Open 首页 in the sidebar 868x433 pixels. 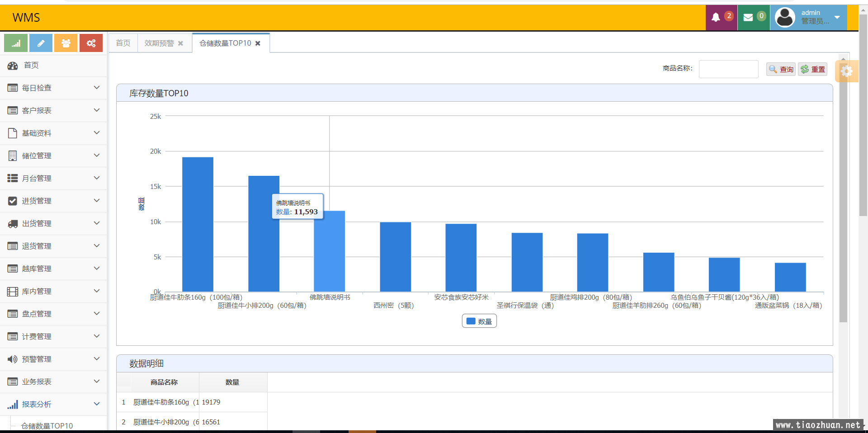tap(53, 66)
